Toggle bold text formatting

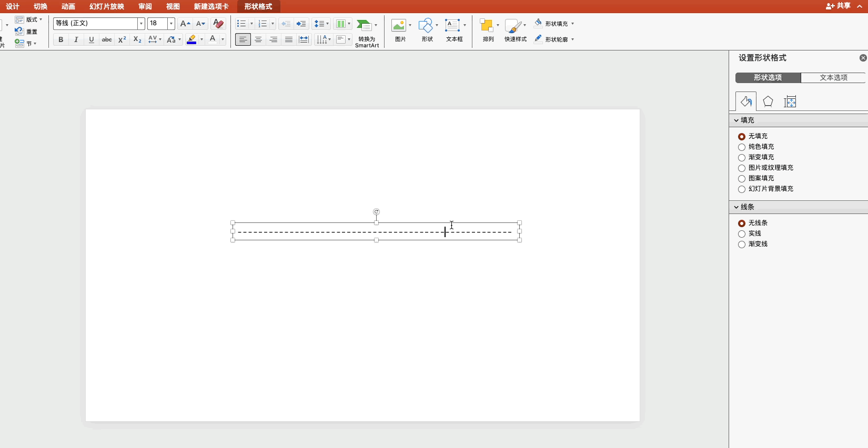[x=60, y=39]
